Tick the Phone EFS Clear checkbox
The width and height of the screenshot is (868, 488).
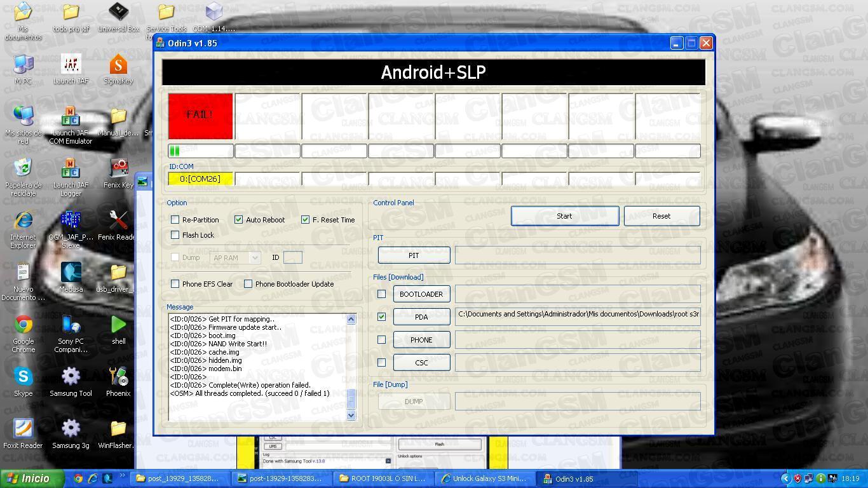tap(175, 284)
